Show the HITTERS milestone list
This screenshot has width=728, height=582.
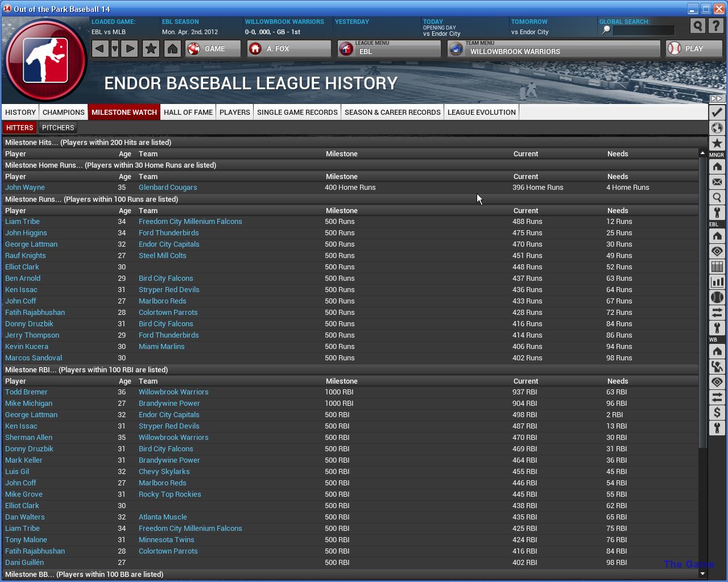20,128
